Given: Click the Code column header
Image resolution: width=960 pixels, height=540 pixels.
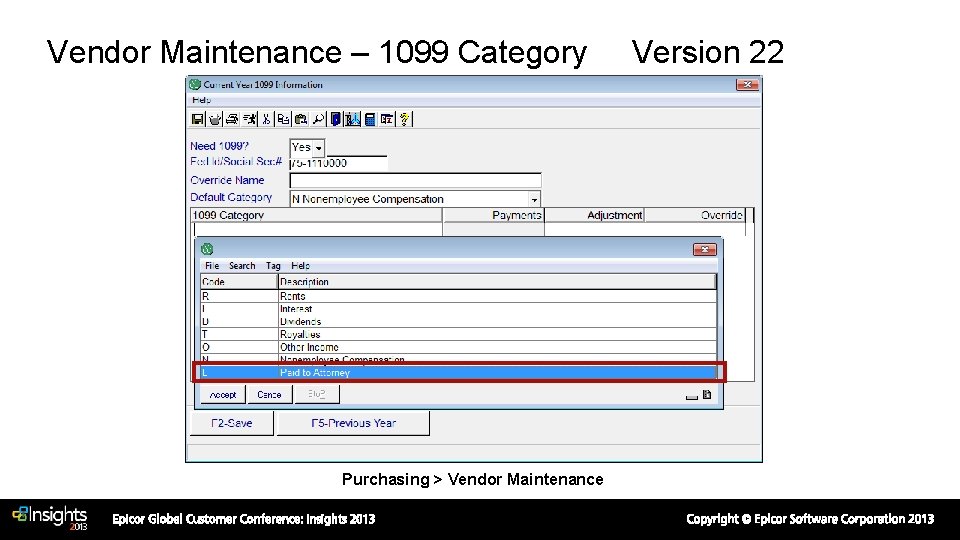Looking at the screenshot, I should pos(239,282).
